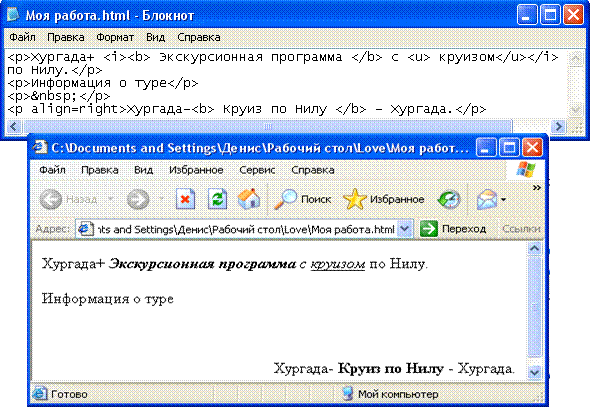Open Справка menu in Internet Explorer
591x407 pixels.
312,170
